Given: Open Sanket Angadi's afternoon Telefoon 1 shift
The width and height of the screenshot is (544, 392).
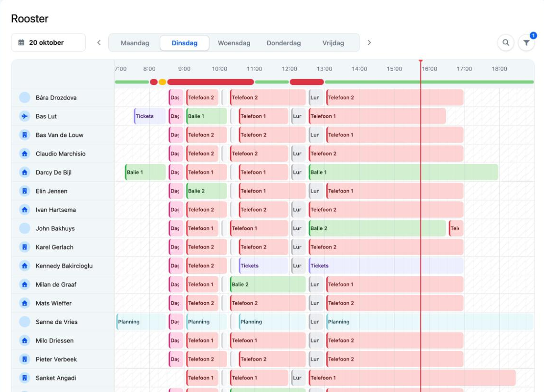Looking at the screenshot, I should (412, 378).
